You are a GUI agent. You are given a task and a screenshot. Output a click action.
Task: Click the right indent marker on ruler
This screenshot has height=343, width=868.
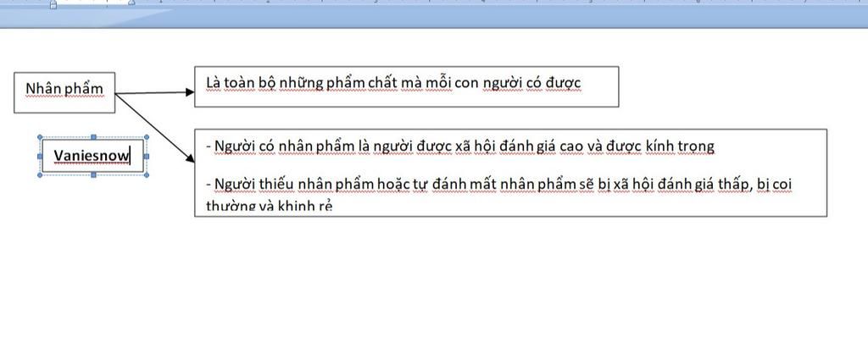[x=131, y=3]
